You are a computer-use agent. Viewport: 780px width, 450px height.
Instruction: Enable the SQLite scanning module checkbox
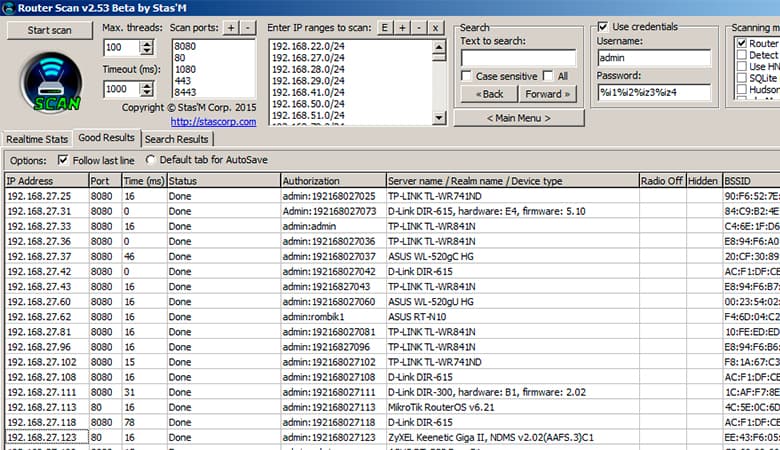[742, 78]
